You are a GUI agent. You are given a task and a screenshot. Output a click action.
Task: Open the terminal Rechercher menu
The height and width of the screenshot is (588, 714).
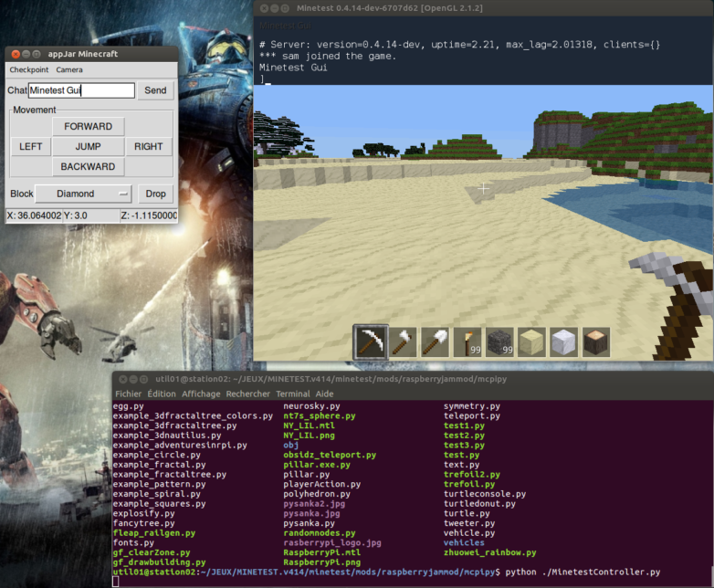coord(247,394)
